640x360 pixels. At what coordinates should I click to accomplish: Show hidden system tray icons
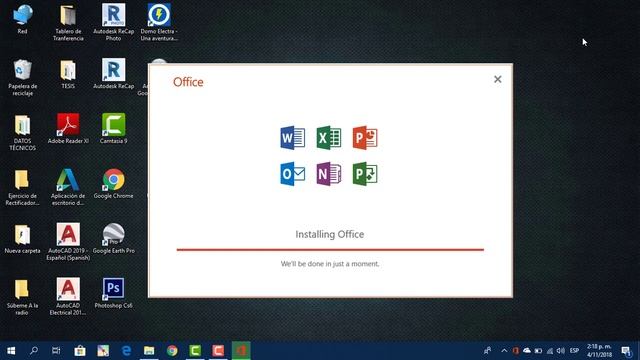[x=504, y=351]
